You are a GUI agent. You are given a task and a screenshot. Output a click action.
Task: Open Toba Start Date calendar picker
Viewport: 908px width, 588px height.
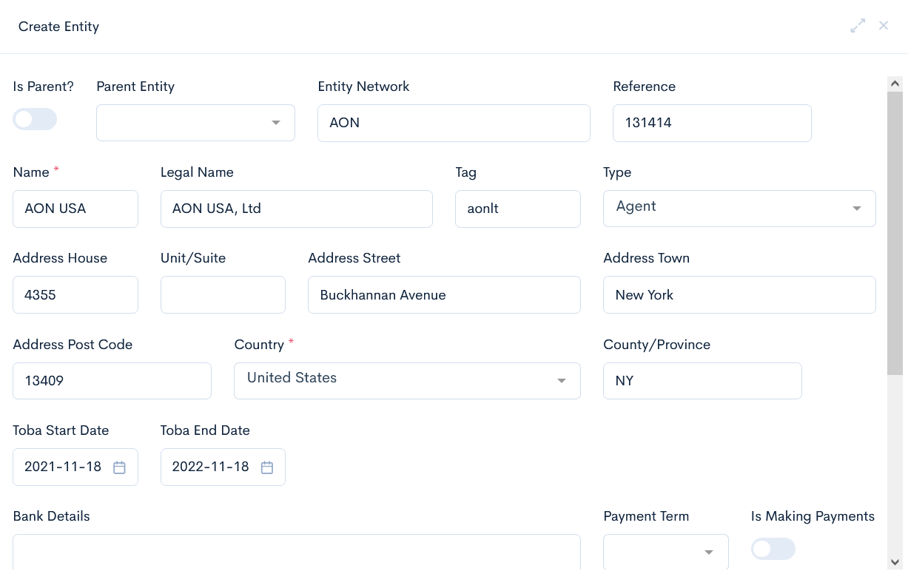(119, 467)
